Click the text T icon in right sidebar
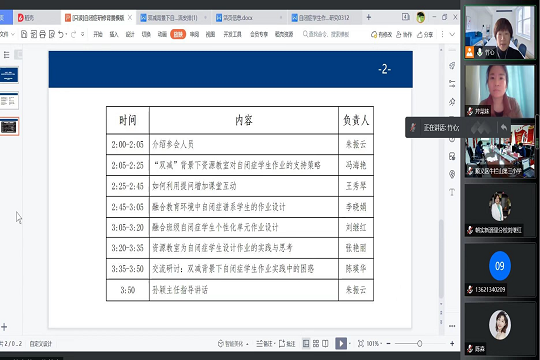This screenshot has height=360, width=540. [x=452, y=192]
